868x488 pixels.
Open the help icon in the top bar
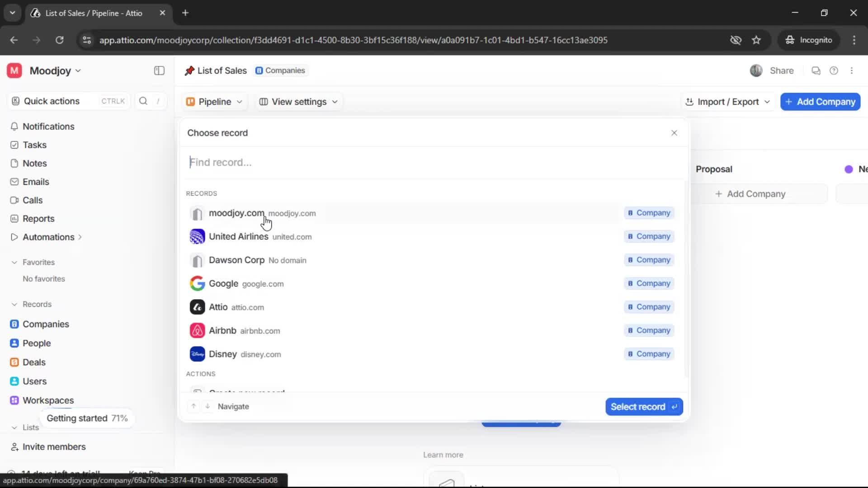[x=834, y=70]
